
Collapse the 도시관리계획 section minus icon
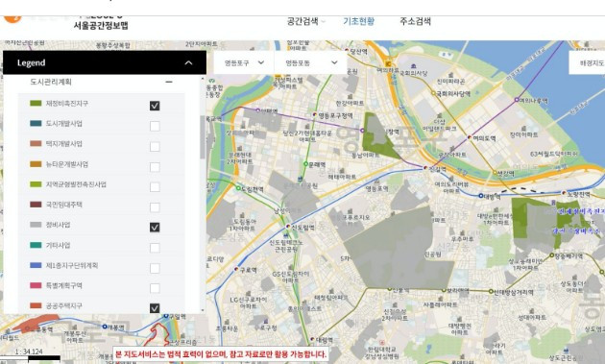pyautogui.click(x=169, y=82)
